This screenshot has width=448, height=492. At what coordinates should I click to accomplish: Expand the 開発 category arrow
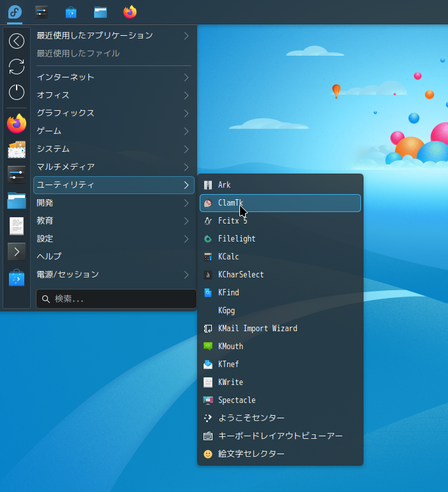186,203
